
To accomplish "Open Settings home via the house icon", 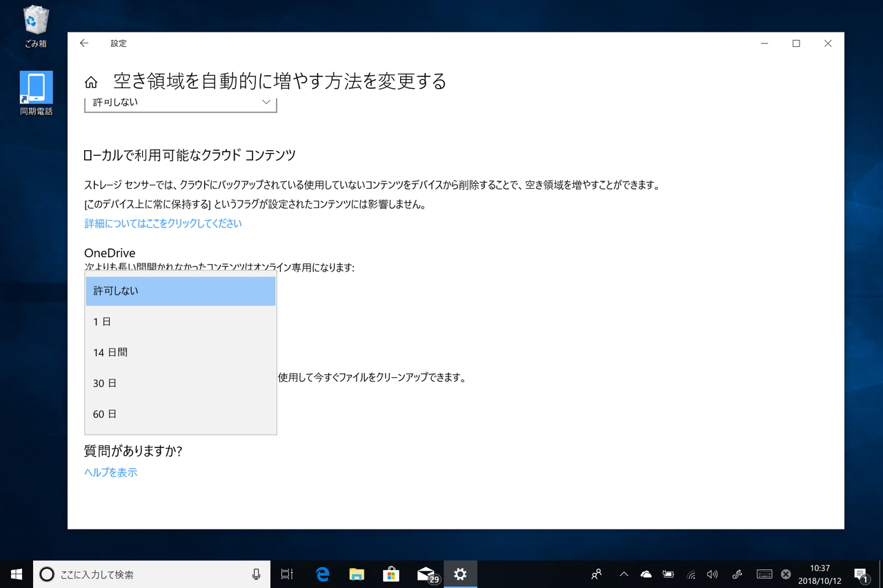I will coord(91,83).
